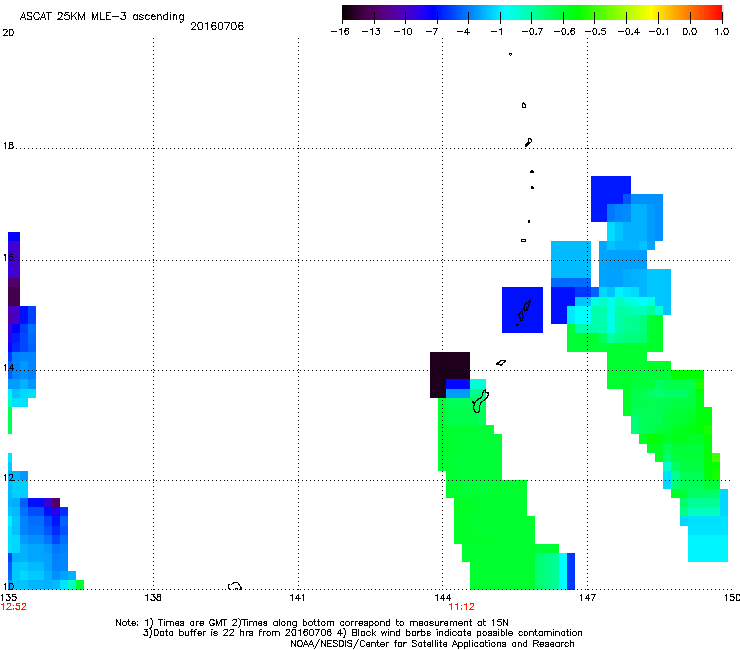Click the latitude label 20

[8, 33]
